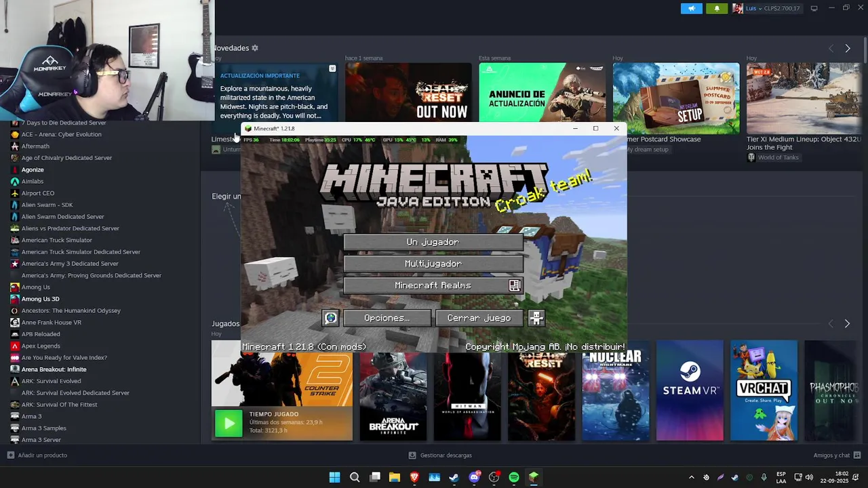Open Windows taskbar search
The image size is (868, 488).
coord(355,477)
